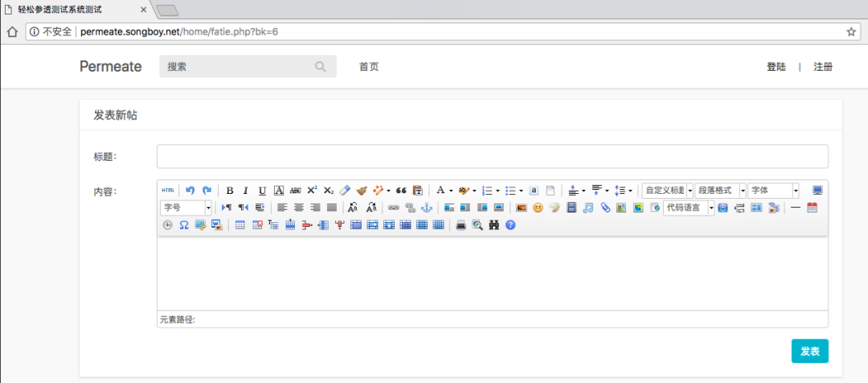Focus the 标题 title input field
The width and height of the screenshot is (868, 383).
[493, 156]
